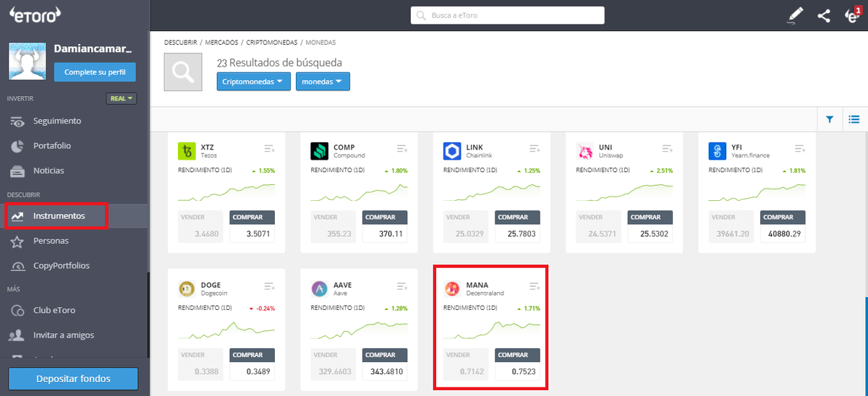The height and width of the screenshot is (396, 868).
Task: Click MERCADOS breadcrumb link
Action: (x=221, y=43)
